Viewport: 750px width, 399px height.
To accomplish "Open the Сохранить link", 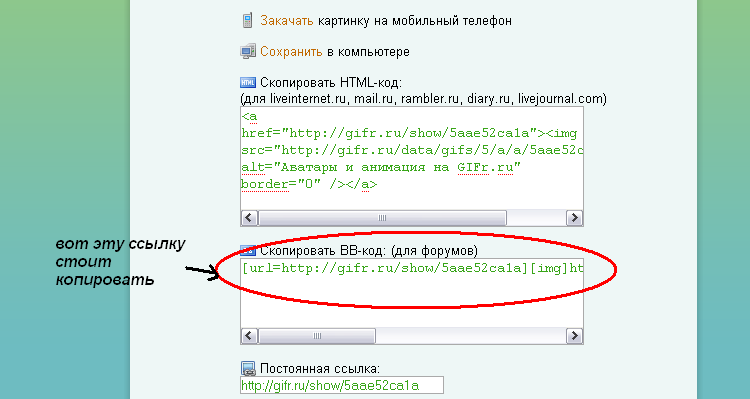I will [291, 52].
